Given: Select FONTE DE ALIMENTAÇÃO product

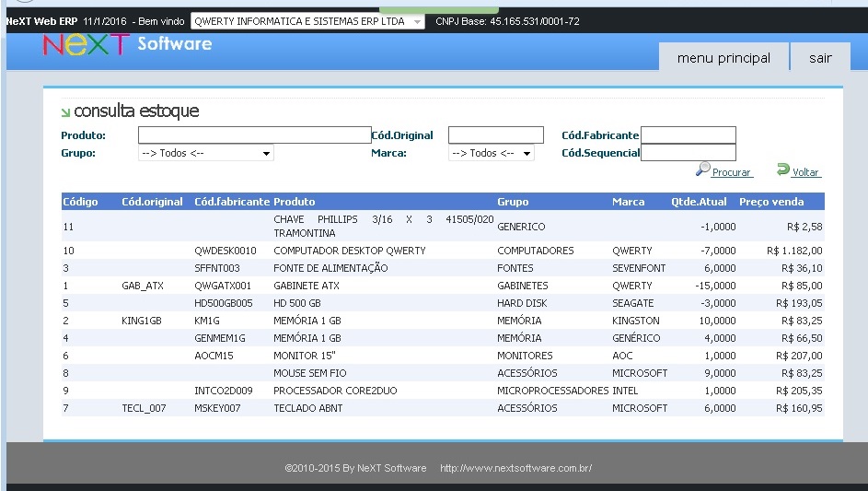Looking at the screenshot, I should click(330, 268).
